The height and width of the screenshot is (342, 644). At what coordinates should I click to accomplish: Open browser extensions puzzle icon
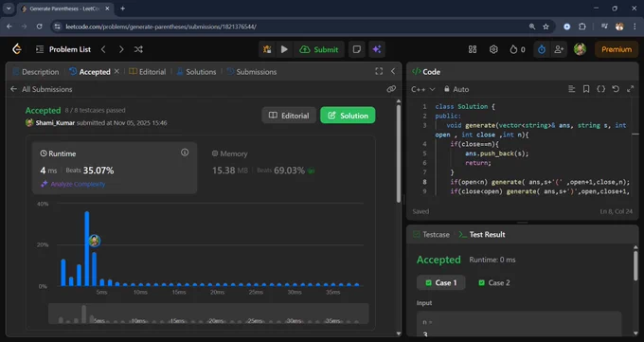click(582, 27)
